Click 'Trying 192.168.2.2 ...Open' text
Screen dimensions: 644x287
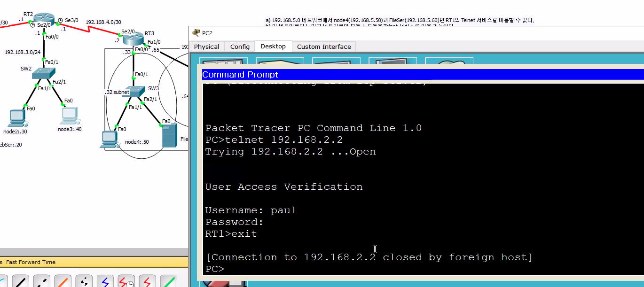tap(290, 152)
